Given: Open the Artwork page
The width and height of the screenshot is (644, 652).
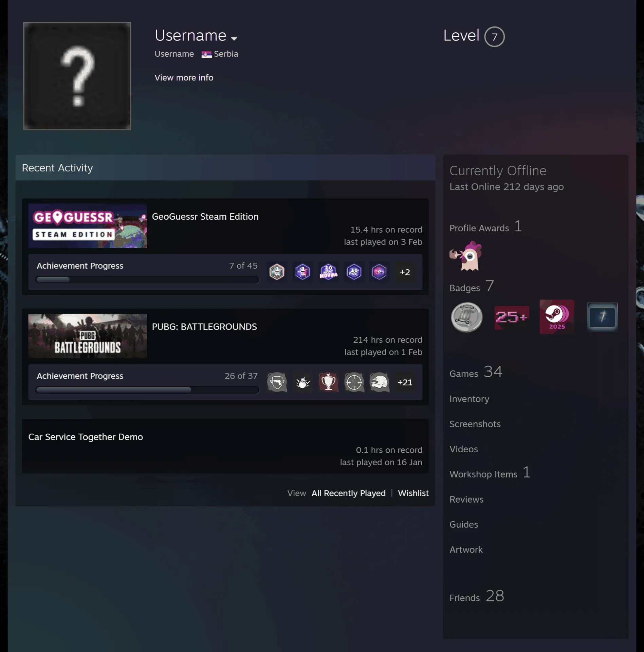Looking at the screenshot, I should pos(466,550).
